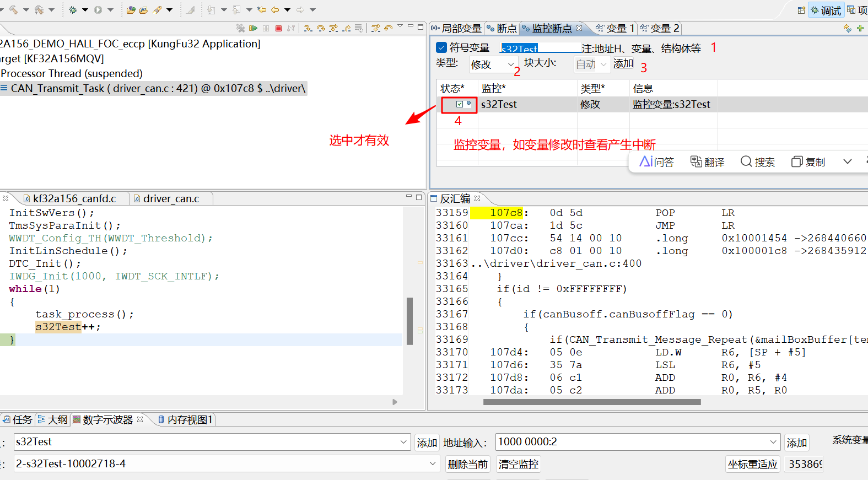Click 添加 button next to s32Test variable box
This screenshot has height=480, width=868.
point(427,443)
